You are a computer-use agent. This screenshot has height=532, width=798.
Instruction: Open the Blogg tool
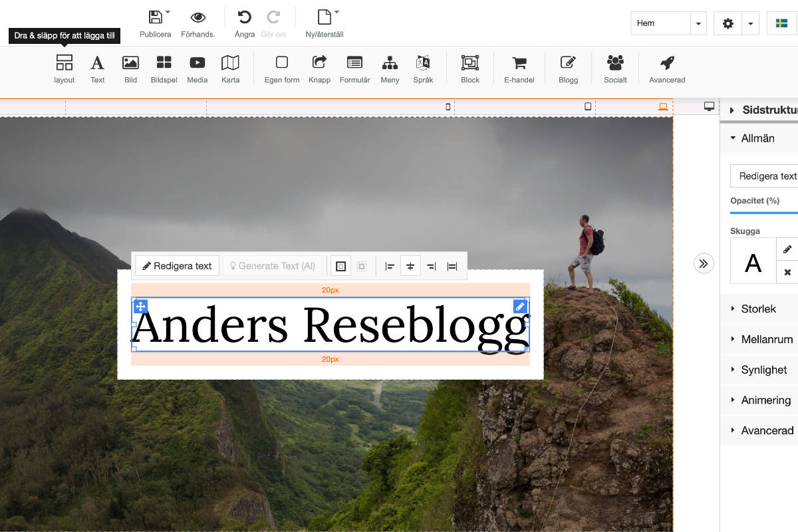[568, 69]
